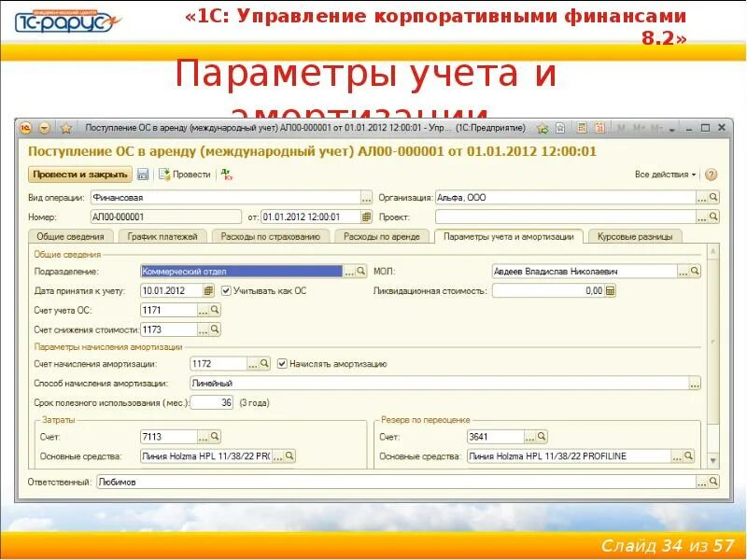Open Резерв по переоценке Счет selection ellipsis
Image resolution: width=747 pixels, height=560 pixels.
[530, 437]
